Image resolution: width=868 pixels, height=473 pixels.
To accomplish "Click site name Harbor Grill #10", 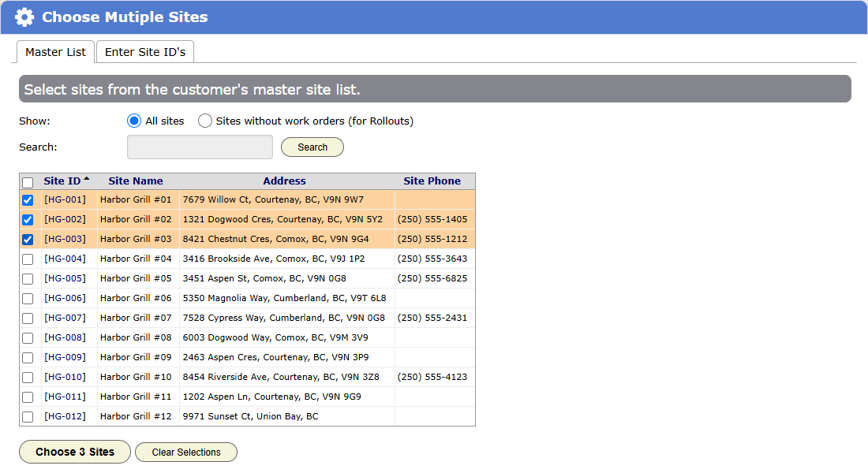I will pos(136,377).
